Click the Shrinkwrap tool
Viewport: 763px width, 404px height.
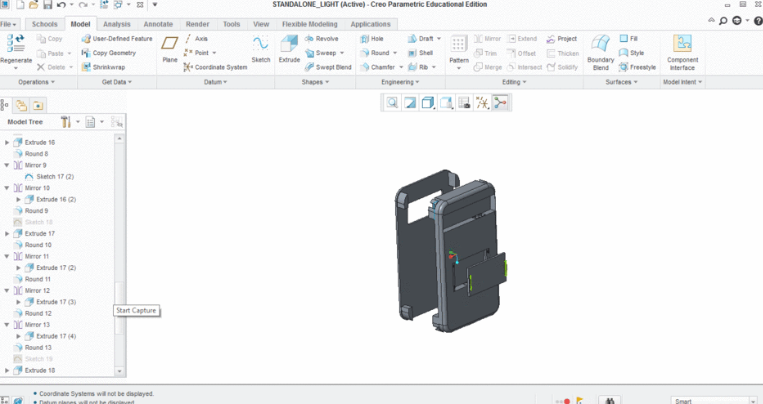103,67
